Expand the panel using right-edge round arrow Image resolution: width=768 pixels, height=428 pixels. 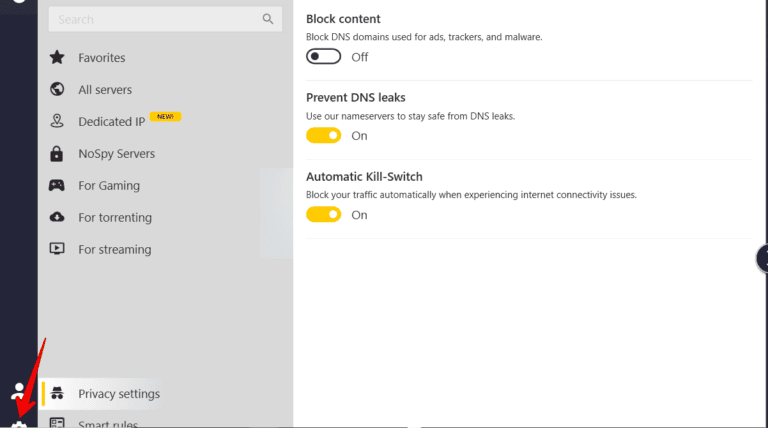[x=762, y=259]
